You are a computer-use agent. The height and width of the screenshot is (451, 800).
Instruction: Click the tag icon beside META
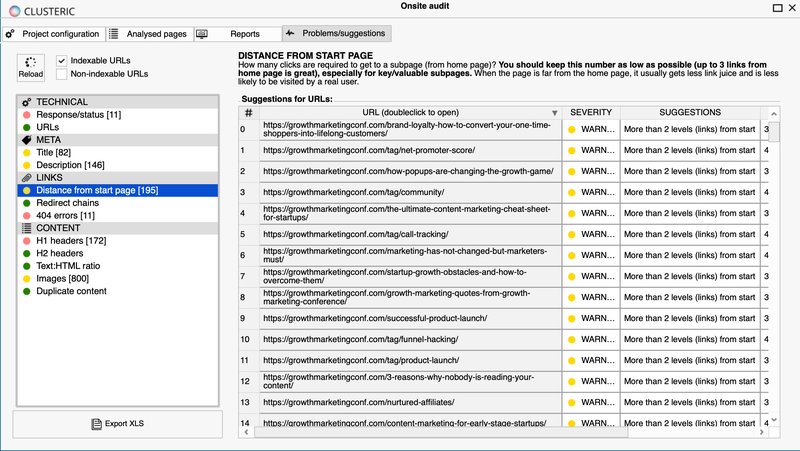(27, 140)
